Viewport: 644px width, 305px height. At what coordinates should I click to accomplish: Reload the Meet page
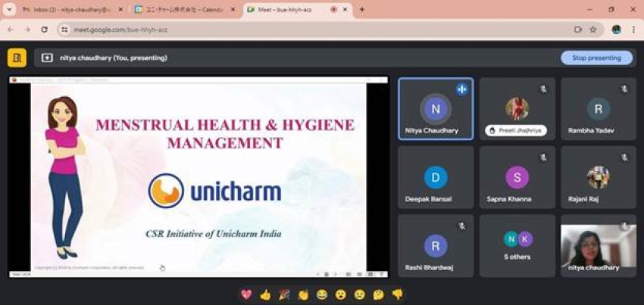point(45,30)
